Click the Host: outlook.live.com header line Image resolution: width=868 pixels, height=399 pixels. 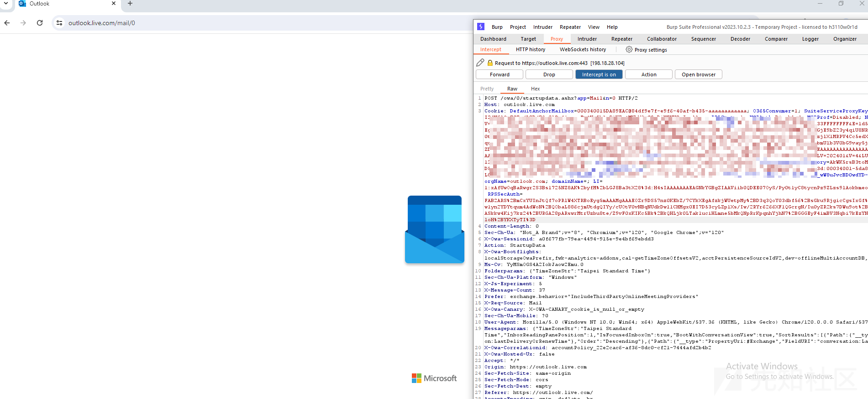coord(520,105)
